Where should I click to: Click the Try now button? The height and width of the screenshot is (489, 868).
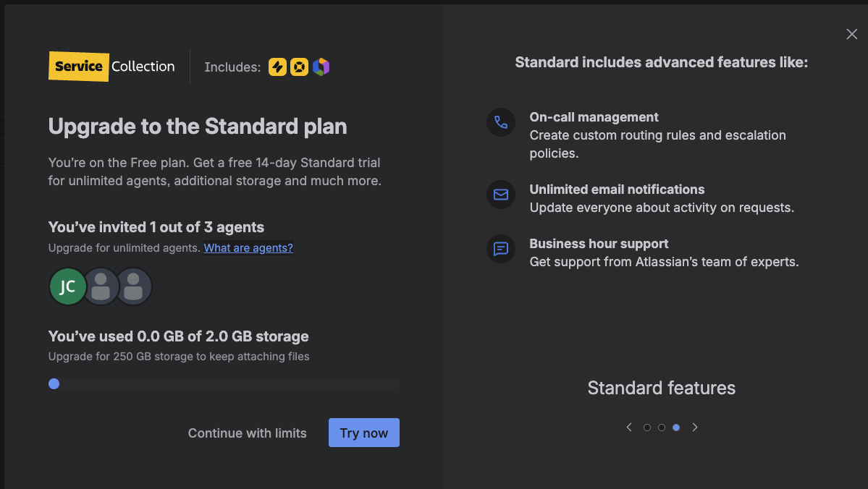[363, 433]
